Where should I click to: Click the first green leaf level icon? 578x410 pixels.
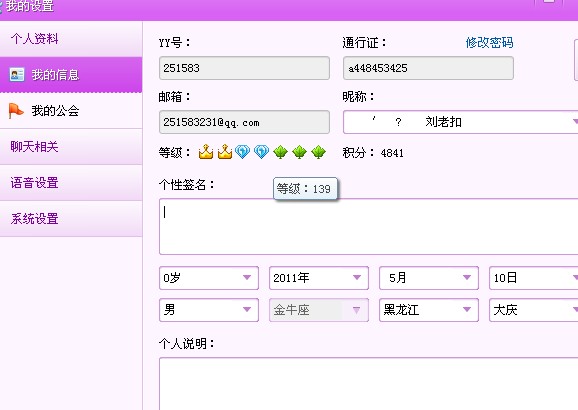(x=280, y=152)
